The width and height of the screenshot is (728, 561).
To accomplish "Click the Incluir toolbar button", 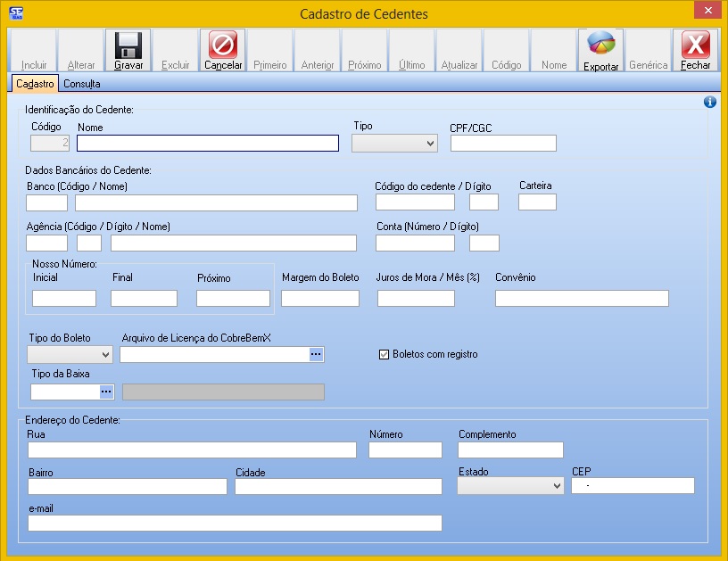I will pyautogui.click(x=34, y=52).
